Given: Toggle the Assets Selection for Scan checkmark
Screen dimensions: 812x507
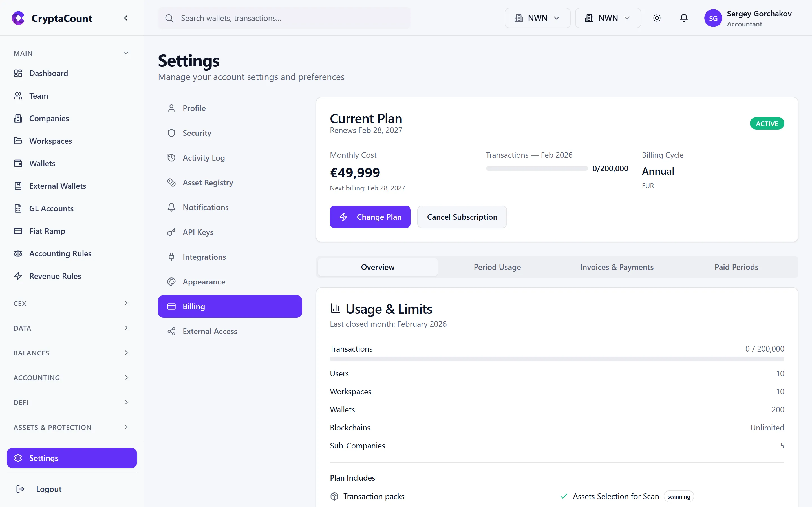Looking at the screenshot, I should (x=564, y=496).
